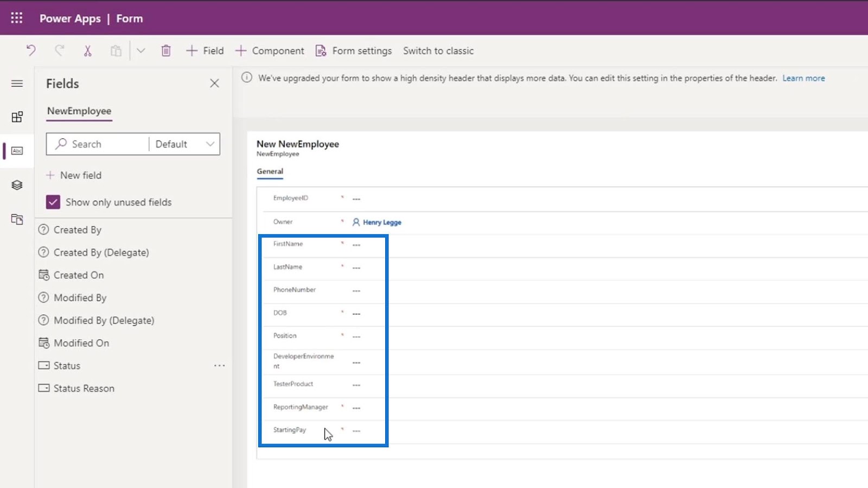Viewport: 868px width, 488px height.
Task: Click the Delete trash can icon
Action: tap(166, 50)
